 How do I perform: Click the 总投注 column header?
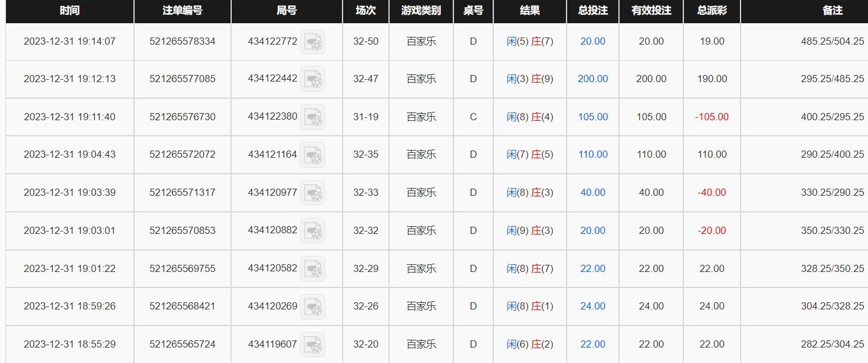(593, 11)
